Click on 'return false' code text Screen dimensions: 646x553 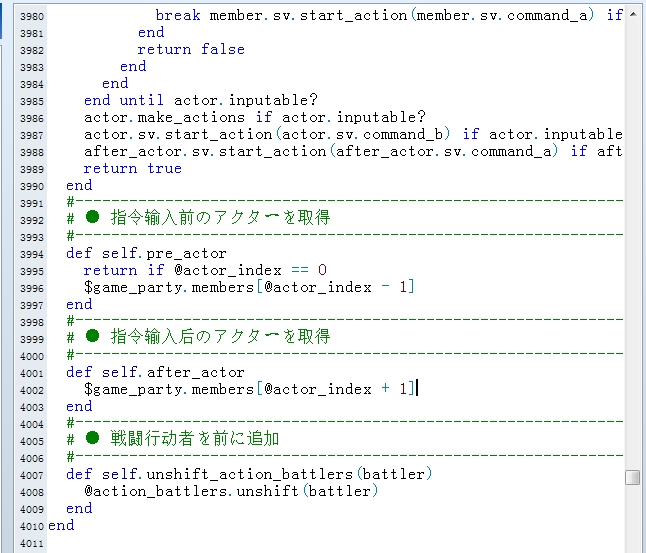191,49
